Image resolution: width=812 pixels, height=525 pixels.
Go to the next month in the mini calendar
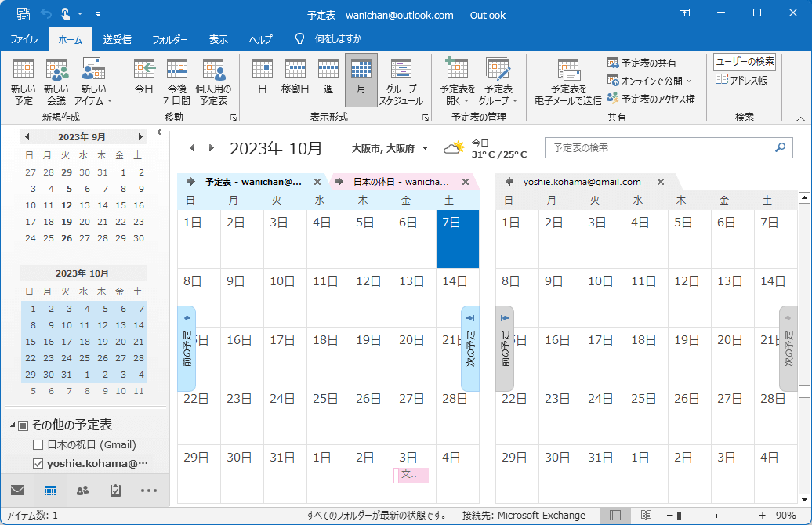click(140, 136)
